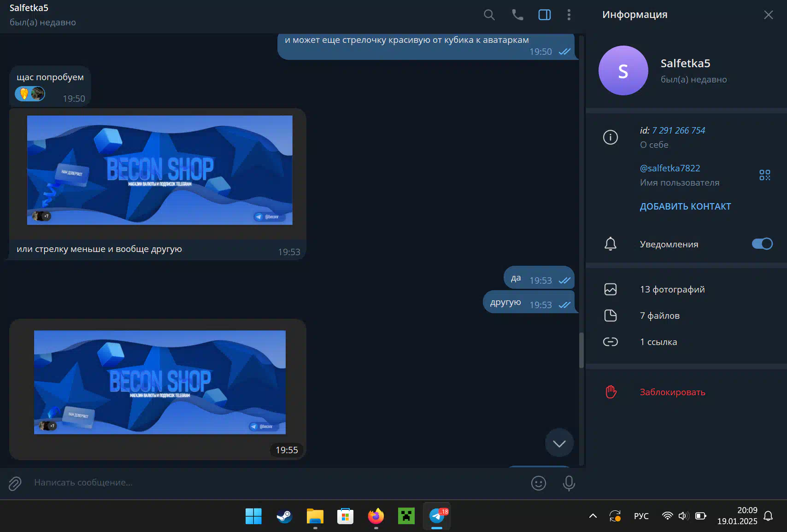Open the volume speaker tray icon
Viewport: 787px width, 532px height.
tap(684, 516)
